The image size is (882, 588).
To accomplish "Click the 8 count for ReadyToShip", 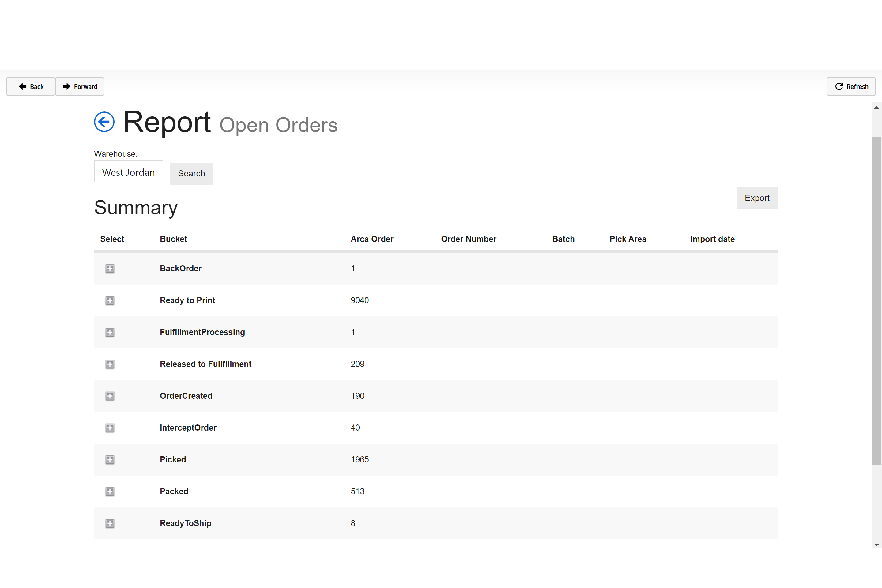I will click(x=353, y=523).
